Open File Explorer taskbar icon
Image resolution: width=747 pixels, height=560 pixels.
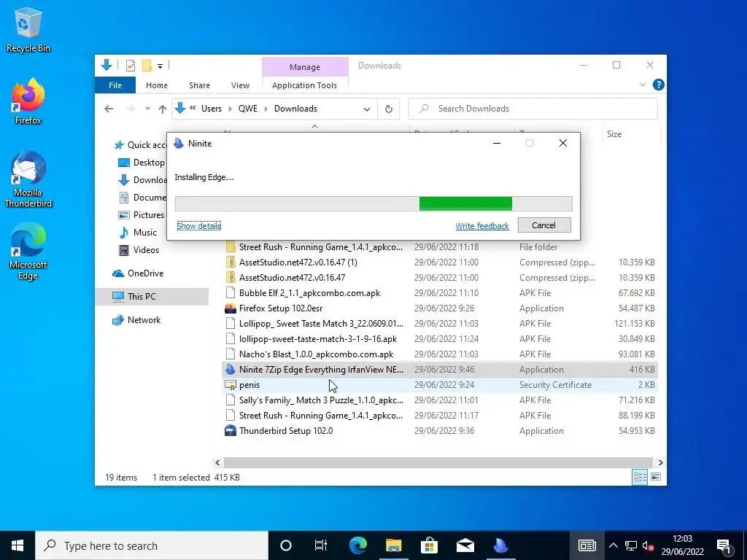393,545
